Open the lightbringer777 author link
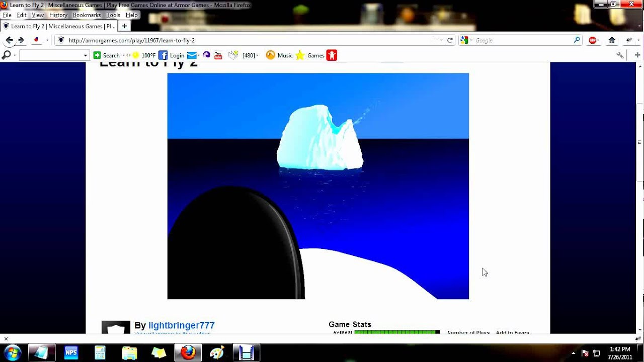The image size is (644, 362). point(182,325)
